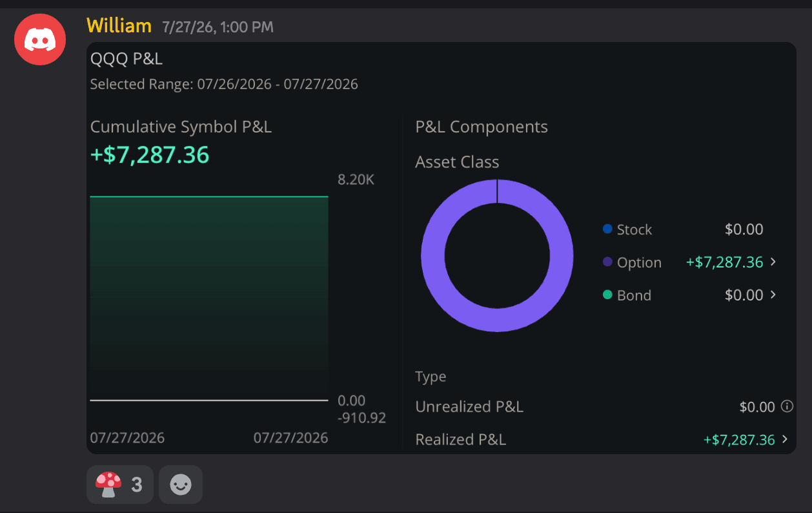
Task: Click the Realized P&L +$7,287.36 value
Action: (x=739, y=440)
